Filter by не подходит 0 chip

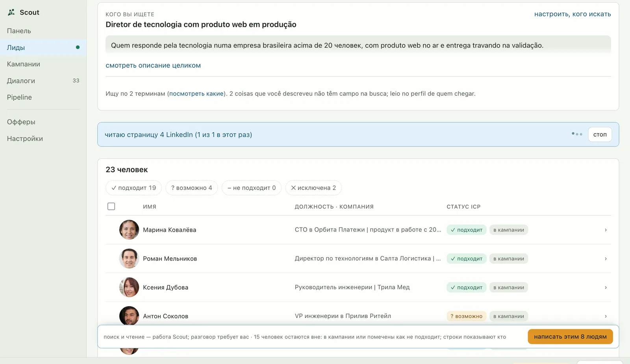[x=252, y=188]
